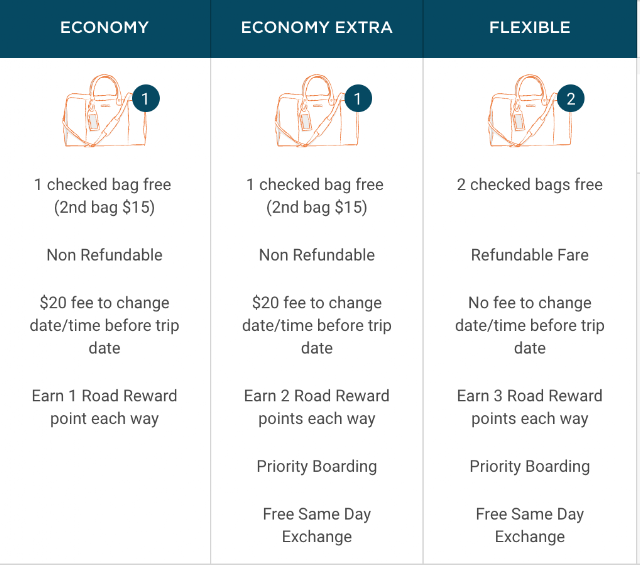Click the Economy duffel bag icon
Viewport: 640px width, 565px height.
click(104, 110)
